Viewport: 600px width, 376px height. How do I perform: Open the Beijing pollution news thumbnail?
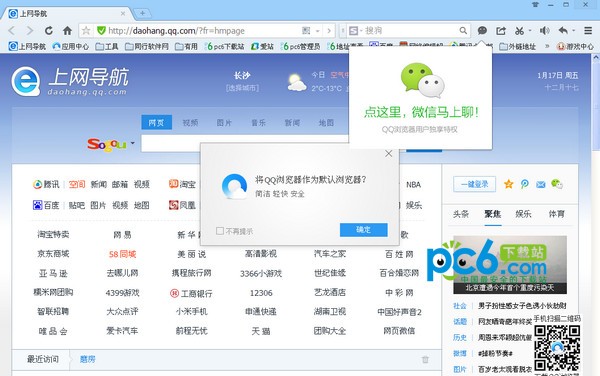pos(510,265)
